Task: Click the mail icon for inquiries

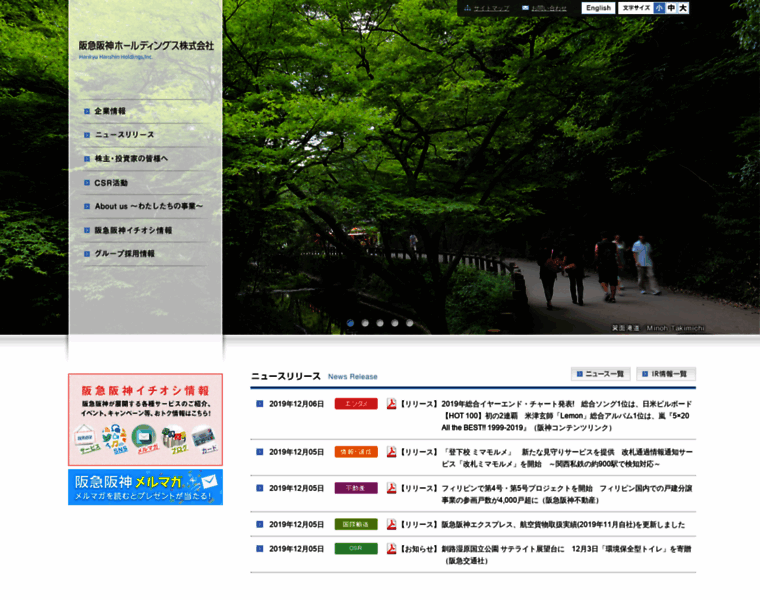Action: 525,8
